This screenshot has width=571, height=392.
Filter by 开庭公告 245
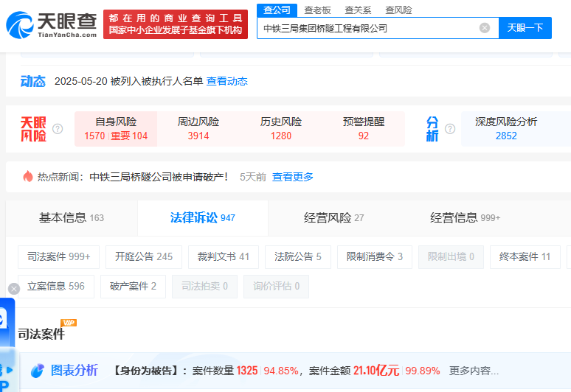coord(144,257)
